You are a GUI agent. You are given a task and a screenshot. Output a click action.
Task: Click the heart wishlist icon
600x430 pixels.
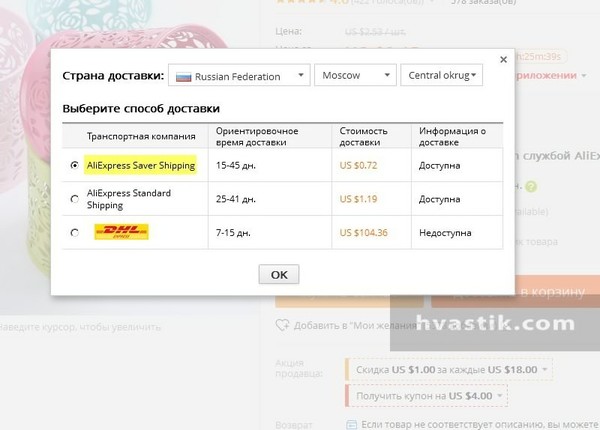point(282,326)
